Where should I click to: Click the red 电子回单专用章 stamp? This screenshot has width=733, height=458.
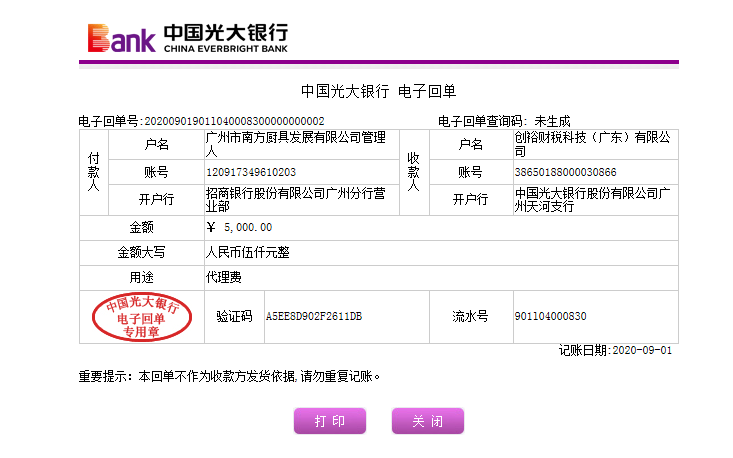142,317
